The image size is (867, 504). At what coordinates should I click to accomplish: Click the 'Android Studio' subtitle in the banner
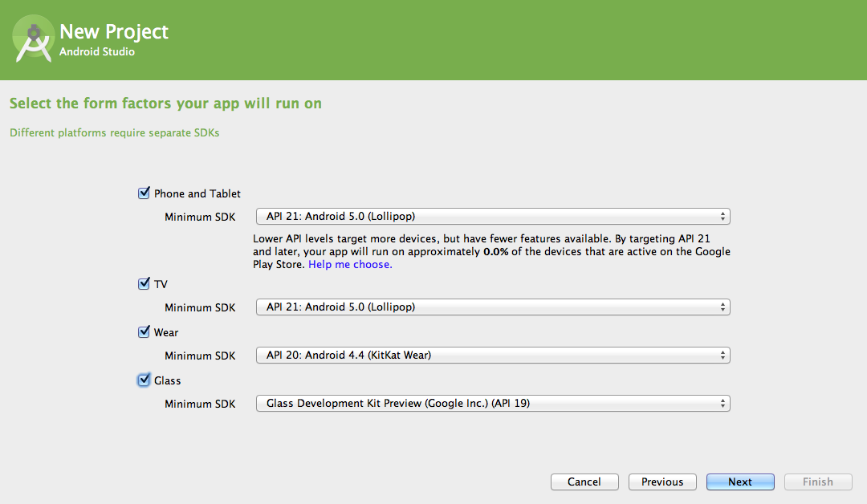pos(97,52)
